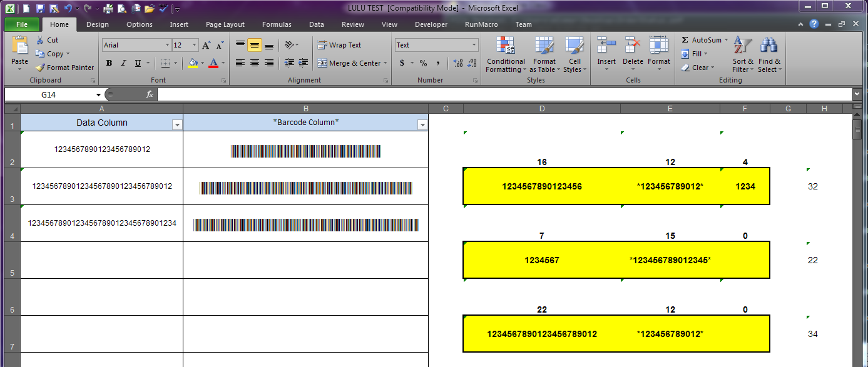Click the Open folder icon
868x367 pixels.
[x=149, y=8]
